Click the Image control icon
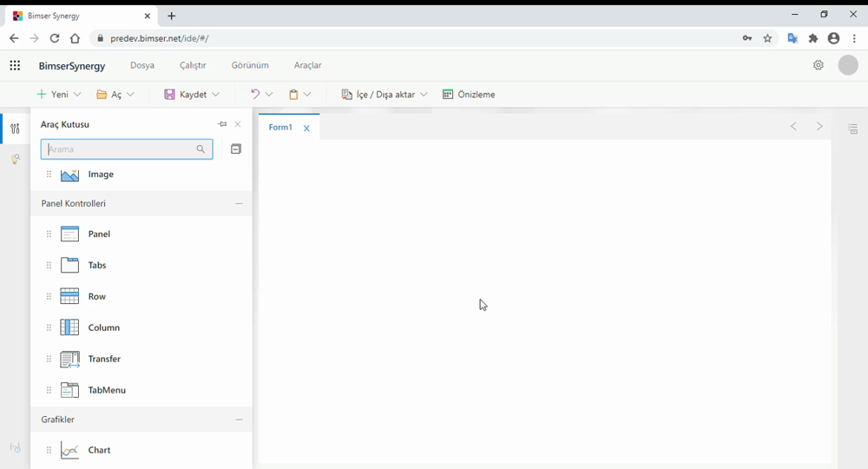868x469 pixels. coord(70,175)
